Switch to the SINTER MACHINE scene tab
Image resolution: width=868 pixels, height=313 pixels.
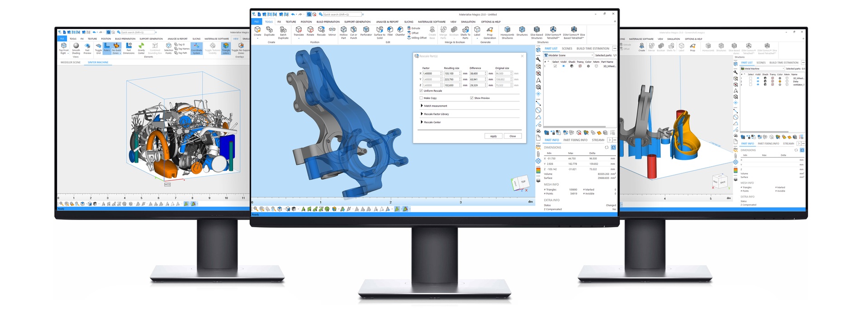(x=98, y=62)
